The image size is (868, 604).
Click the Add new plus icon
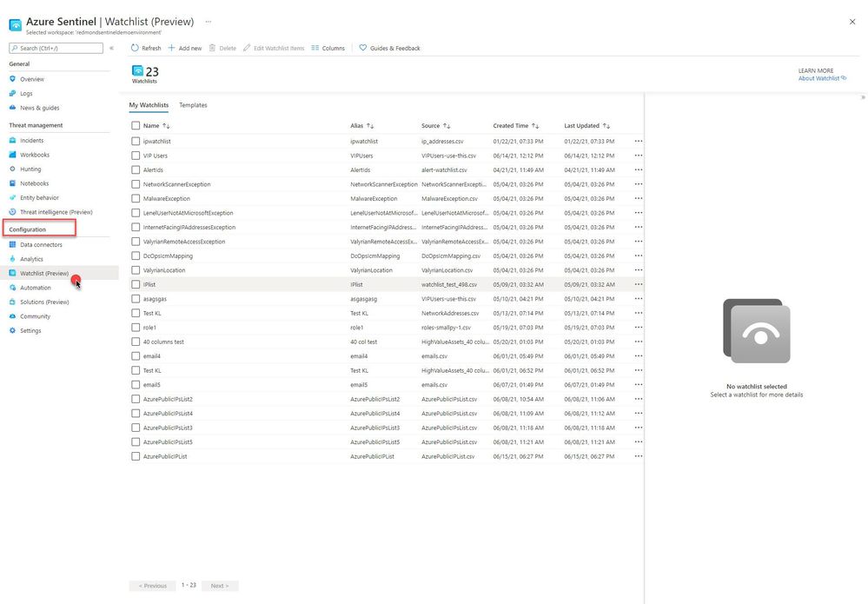[172, 48]
